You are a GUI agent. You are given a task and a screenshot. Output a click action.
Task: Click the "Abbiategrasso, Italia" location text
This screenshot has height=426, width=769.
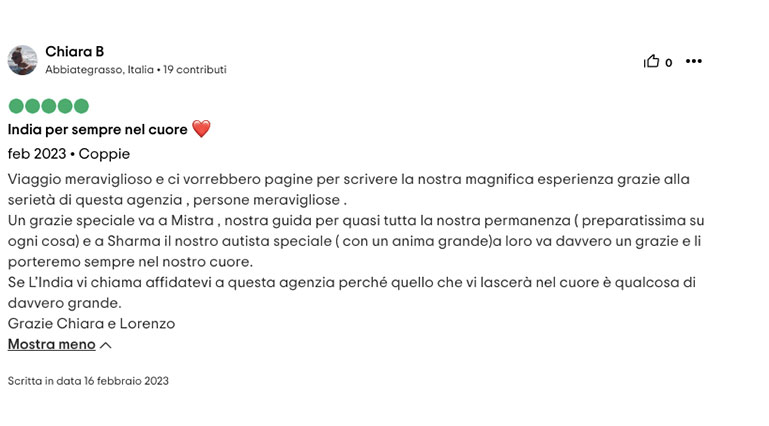point(99,70)
